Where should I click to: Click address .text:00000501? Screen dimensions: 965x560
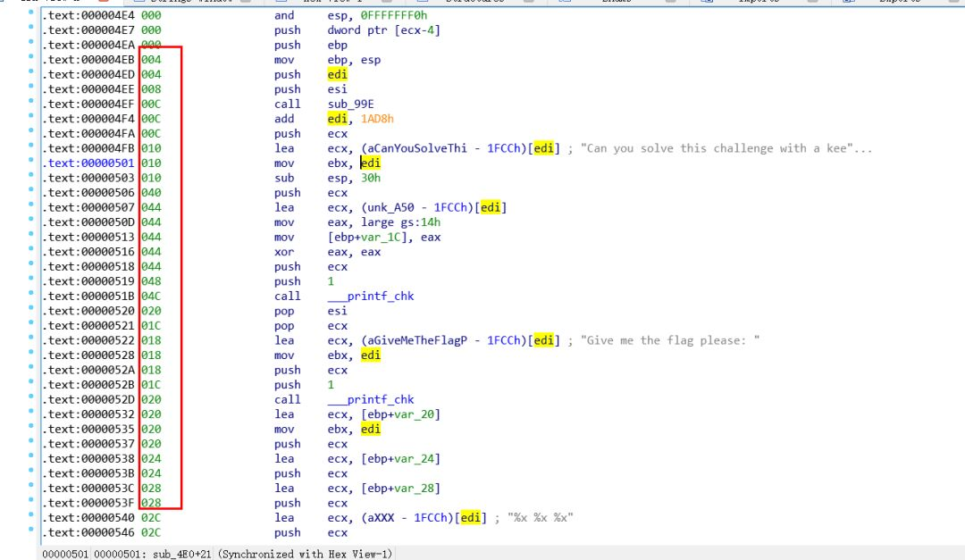tap(88, 163)
